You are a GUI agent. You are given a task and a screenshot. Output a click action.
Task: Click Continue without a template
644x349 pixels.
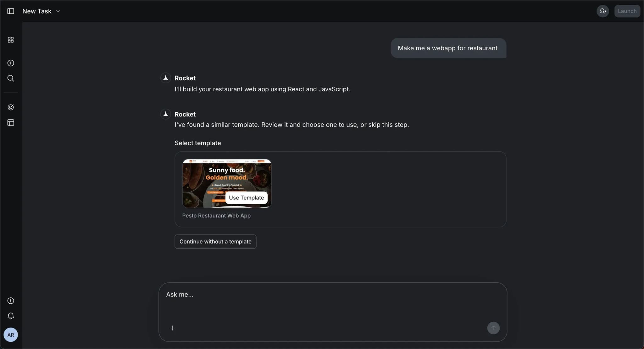pyautogui.click(x=215, y=242)
